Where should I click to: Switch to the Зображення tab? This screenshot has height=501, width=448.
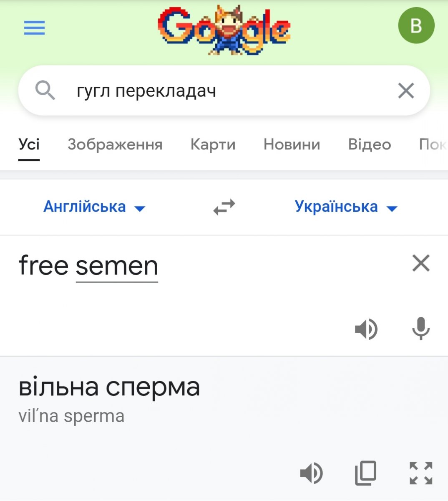tap(115, 144)
